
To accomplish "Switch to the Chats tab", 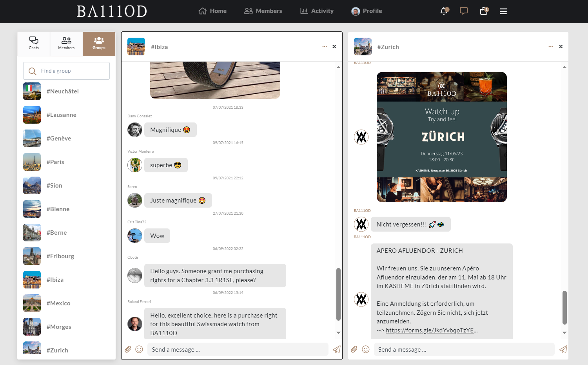I will pos(34,43).
